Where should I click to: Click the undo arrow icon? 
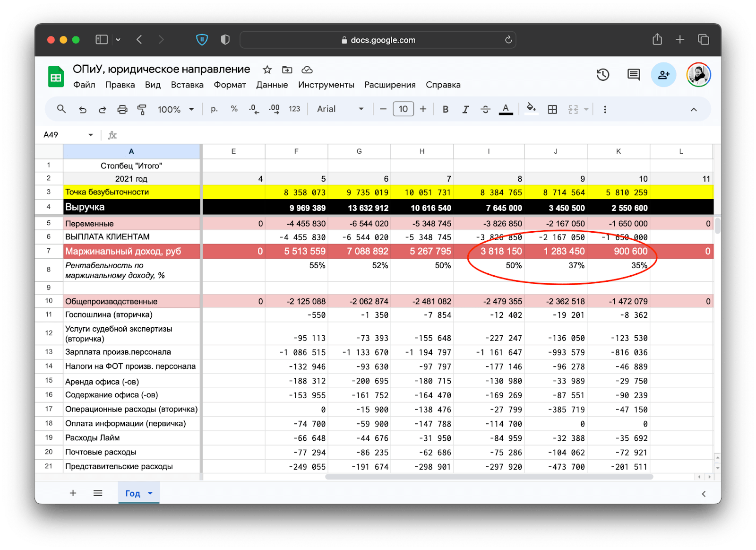(83, 110)
